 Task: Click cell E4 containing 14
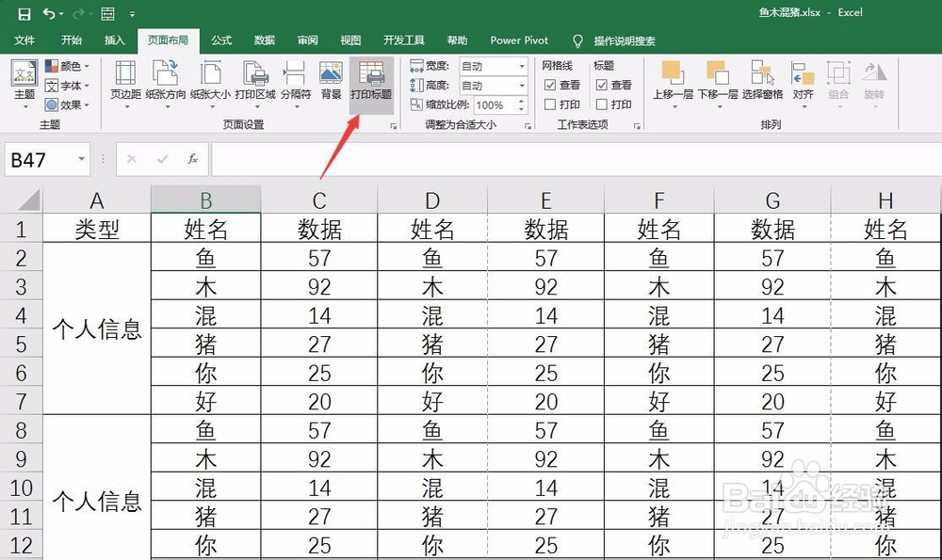(x=546, y=315)
